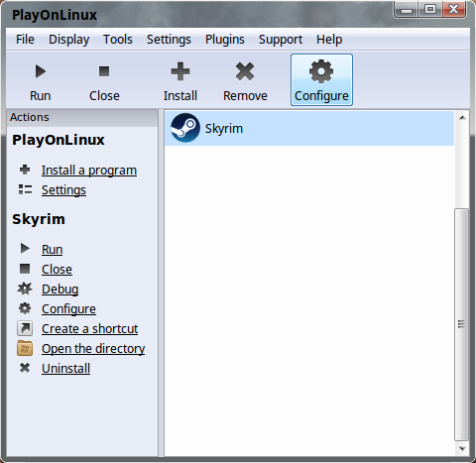Click the vertical scrollbar thumb
476x463 pixels.
(x=461, y=324)
